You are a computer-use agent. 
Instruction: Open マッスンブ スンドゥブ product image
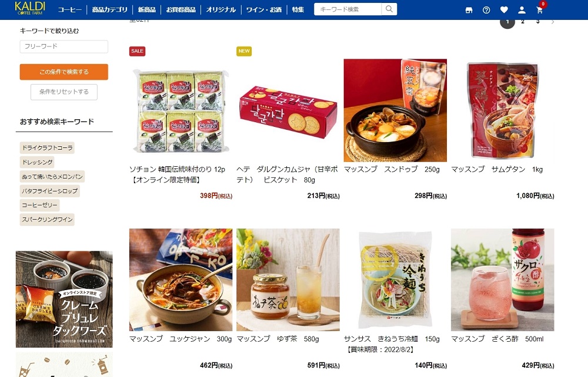click(395, 110)
